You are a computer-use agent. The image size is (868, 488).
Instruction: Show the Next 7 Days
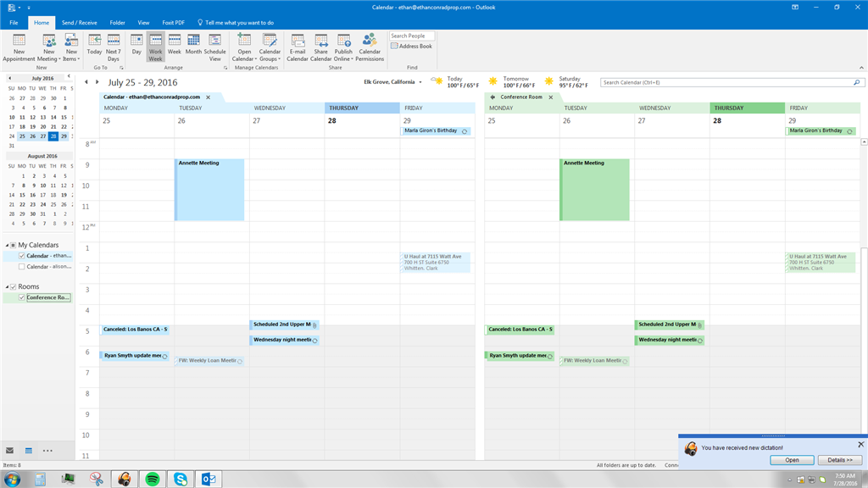click(114, 47)
